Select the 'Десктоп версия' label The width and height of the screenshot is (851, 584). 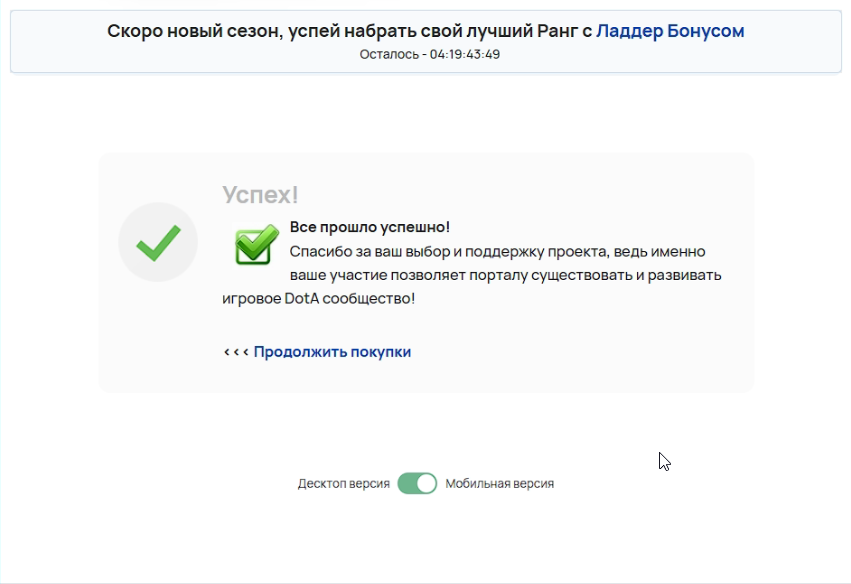tap(343, 483)
